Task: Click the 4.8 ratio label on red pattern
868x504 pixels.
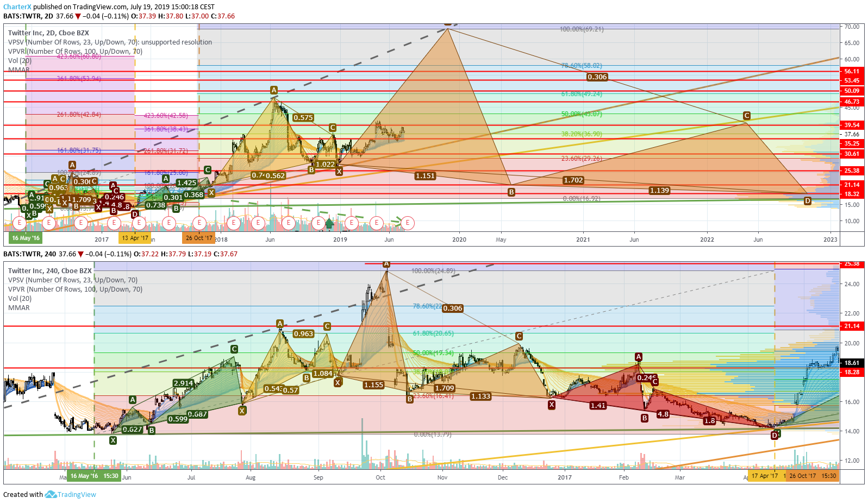Action: tap(663, 414)
